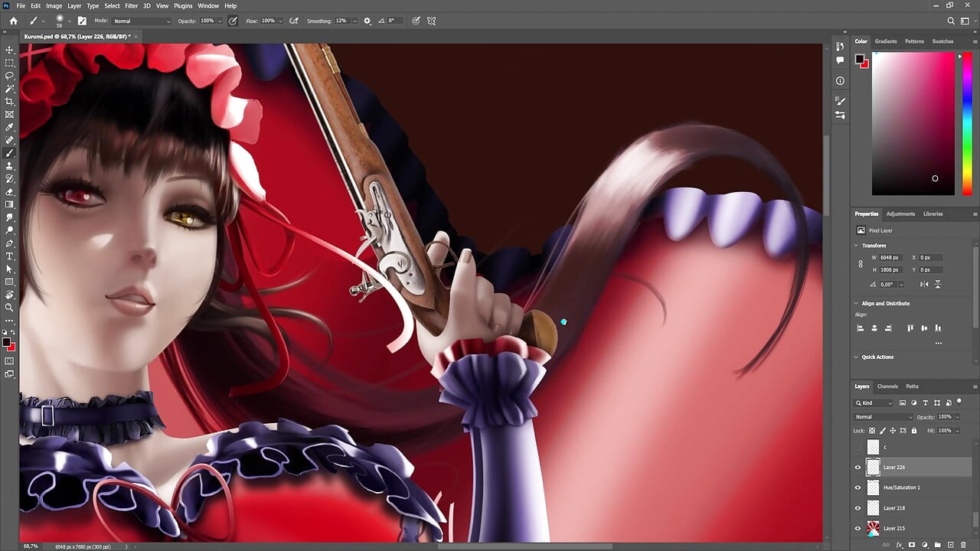Viewport: 980px width, 551px height.
Task: Select the Rectangle shape tool
Action: click(x=10, y=282)
